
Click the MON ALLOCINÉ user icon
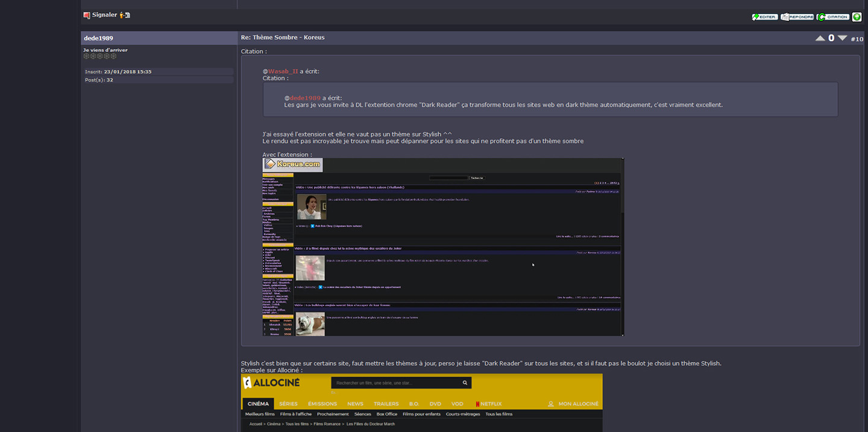[551, 404]
